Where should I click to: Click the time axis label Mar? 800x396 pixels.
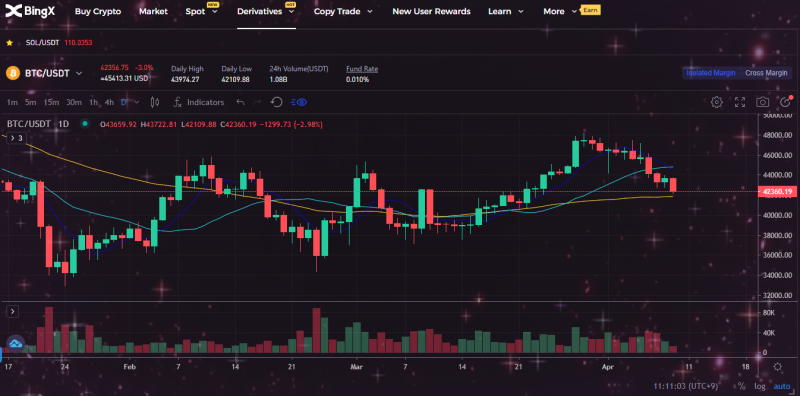click(357, 366)
